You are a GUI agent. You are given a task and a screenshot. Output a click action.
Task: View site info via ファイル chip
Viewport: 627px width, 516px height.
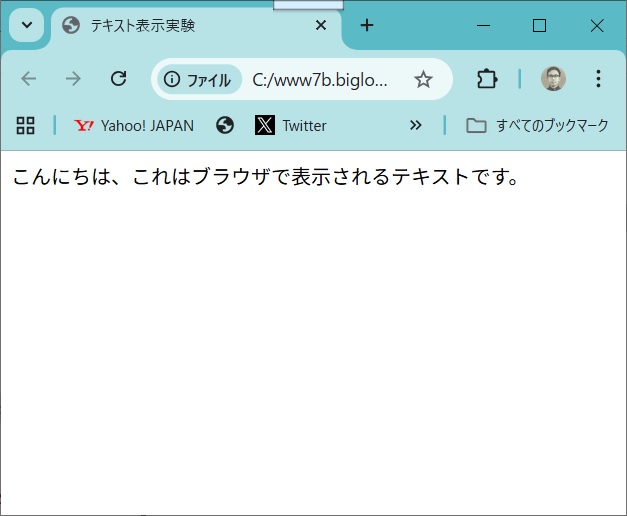click(198, 80)
